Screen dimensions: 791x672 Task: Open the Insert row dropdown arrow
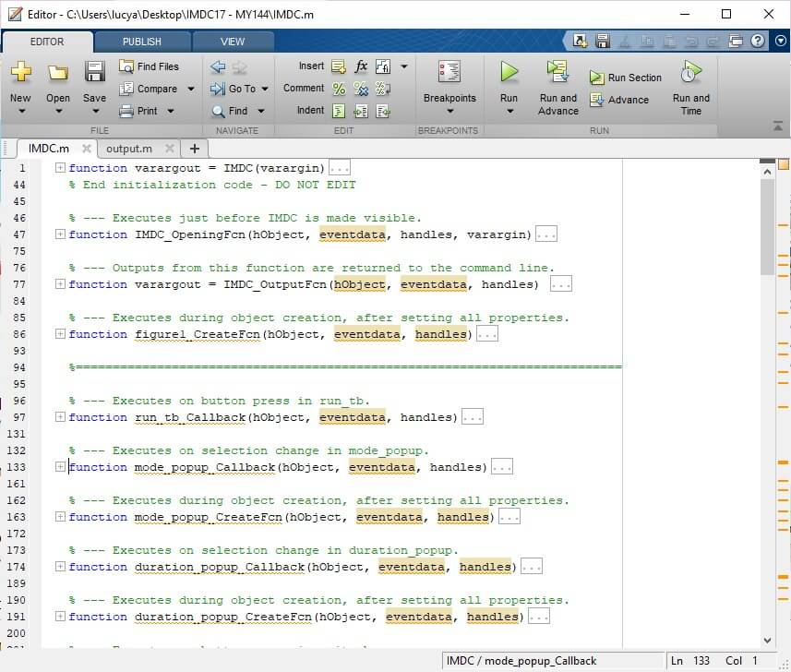pyautogui.click(x=404, y=66)
